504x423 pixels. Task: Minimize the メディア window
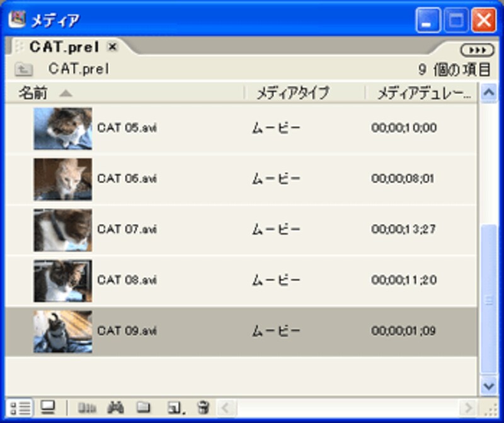point(428,21)
